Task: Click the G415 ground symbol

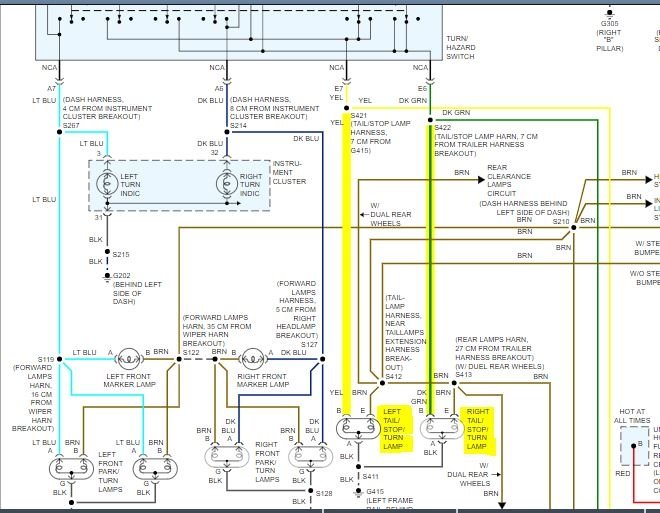Action: pyautogui.click(x=358, y=492)
